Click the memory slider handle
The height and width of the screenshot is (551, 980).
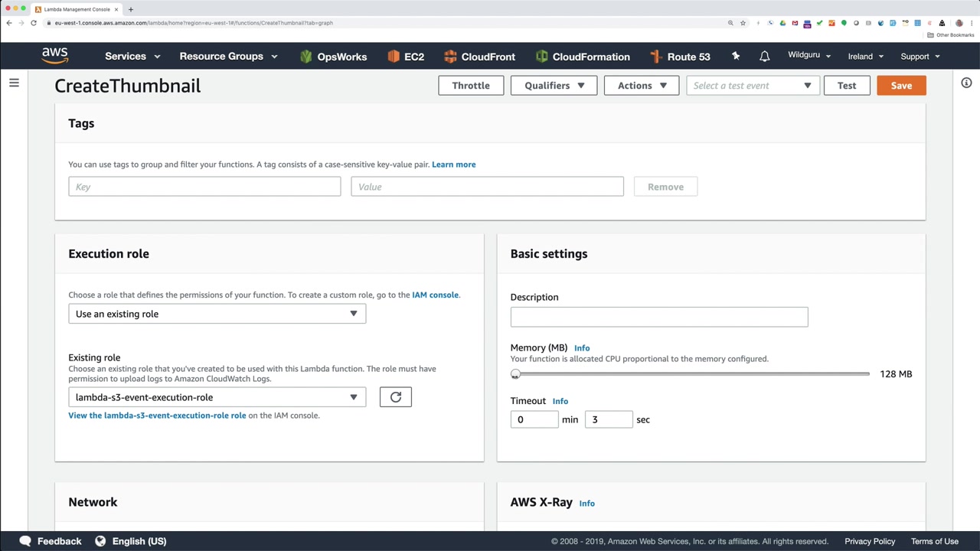pos(515,374)
